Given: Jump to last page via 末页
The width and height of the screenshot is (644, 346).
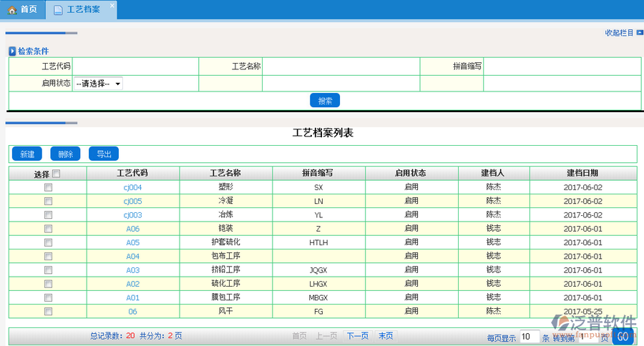Looking at the screenshot, I should tap(385, 336).
